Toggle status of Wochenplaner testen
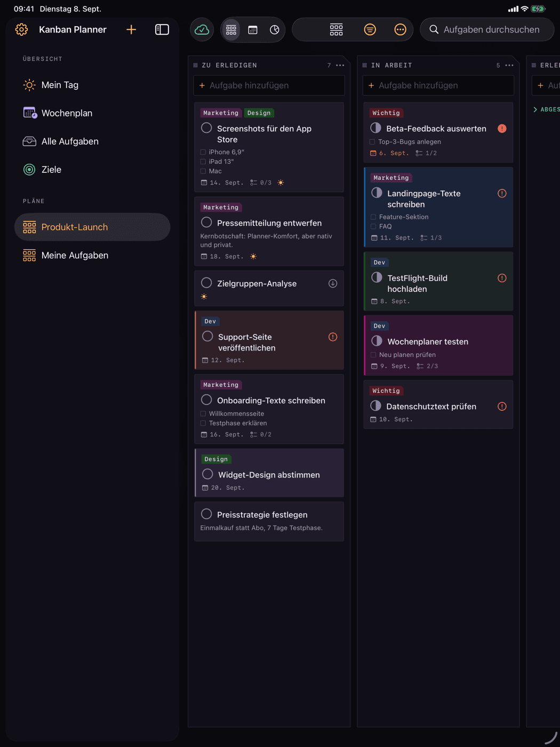Image resolution: width=560 pixels, height=747 pixels. pos(377,341)
